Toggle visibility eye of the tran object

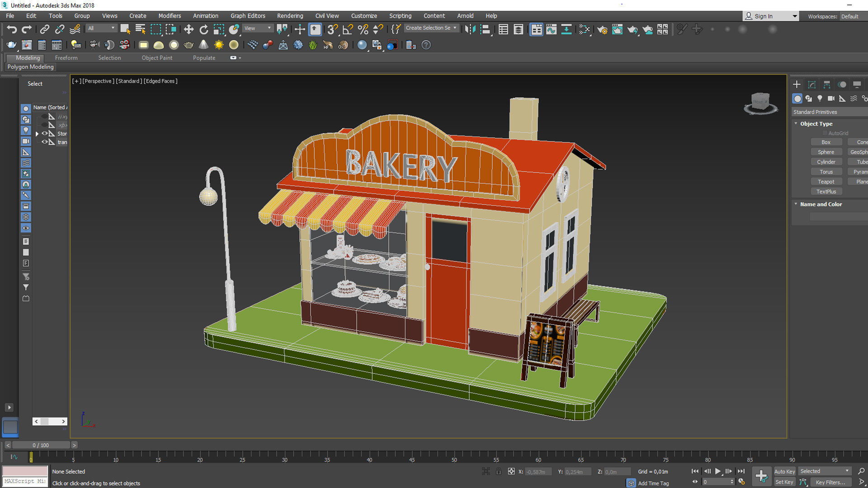click(45, 142)
